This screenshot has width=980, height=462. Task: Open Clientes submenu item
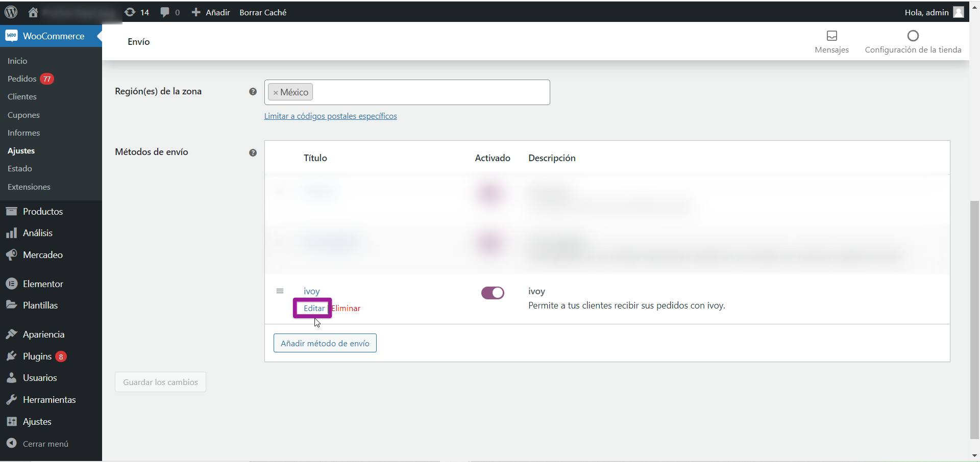click(x=22, y=96)
